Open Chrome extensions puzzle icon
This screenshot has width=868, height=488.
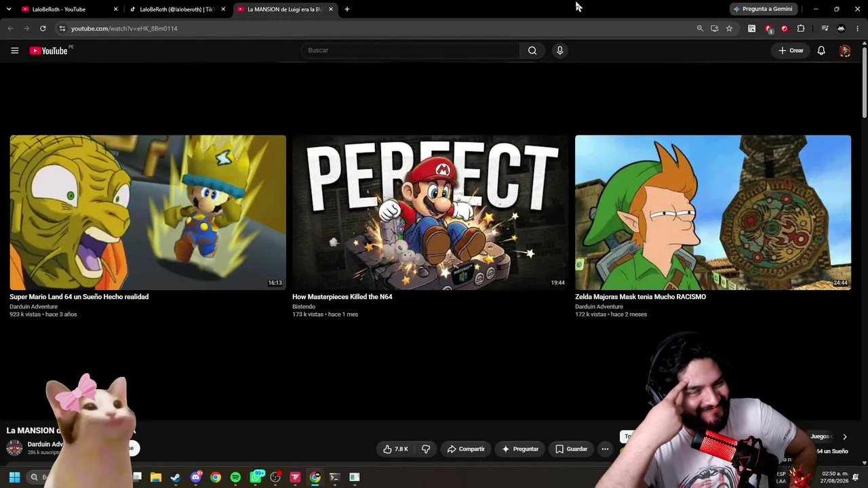click(x=801, y=28)
